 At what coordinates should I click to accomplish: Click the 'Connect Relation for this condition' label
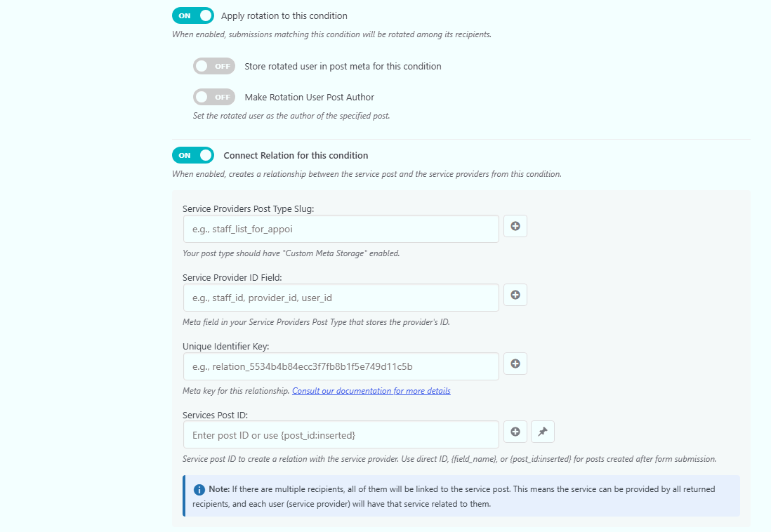pos(296,155)
